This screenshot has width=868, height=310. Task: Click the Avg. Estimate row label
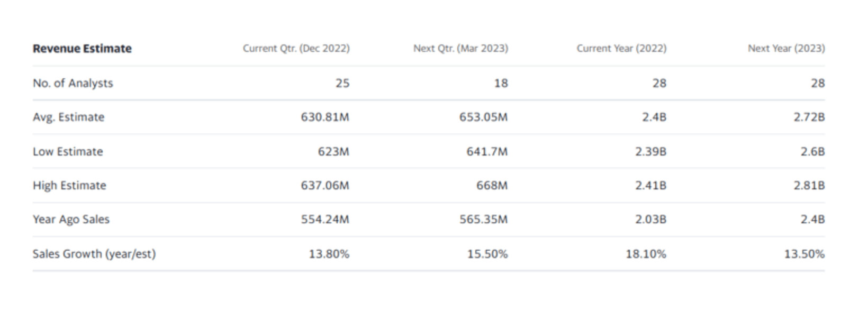pos(69,117)
